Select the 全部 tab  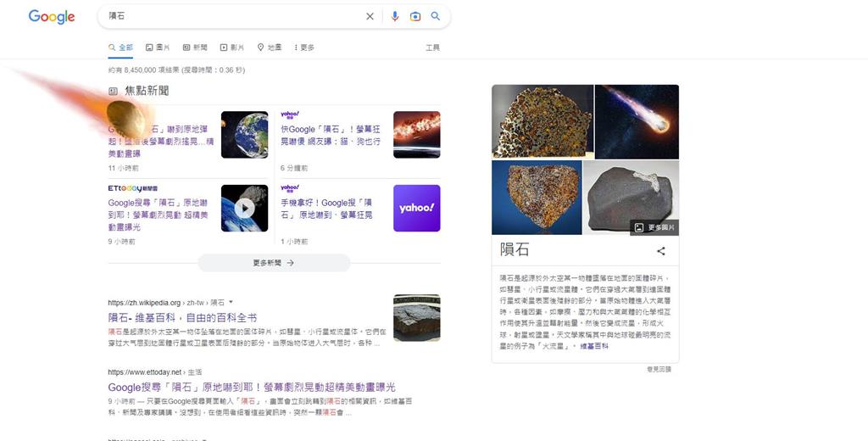120,47
